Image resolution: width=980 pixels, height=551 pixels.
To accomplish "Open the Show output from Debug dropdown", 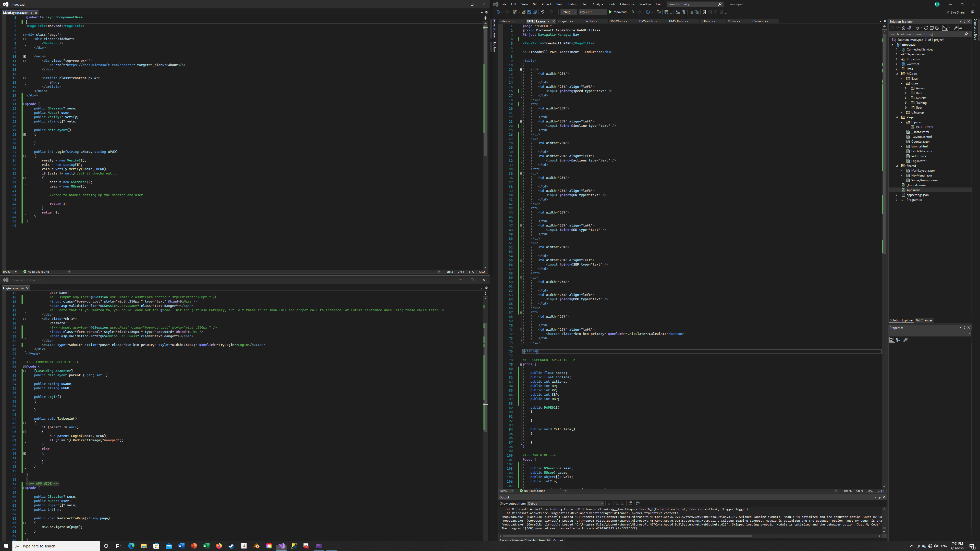I will point(565,504).
